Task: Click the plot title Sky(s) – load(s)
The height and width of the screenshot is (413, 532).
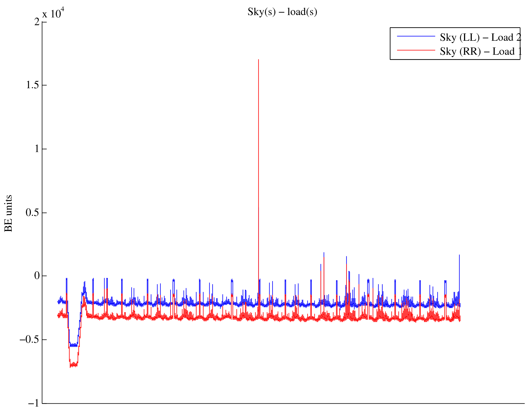Action: (282, 12)
